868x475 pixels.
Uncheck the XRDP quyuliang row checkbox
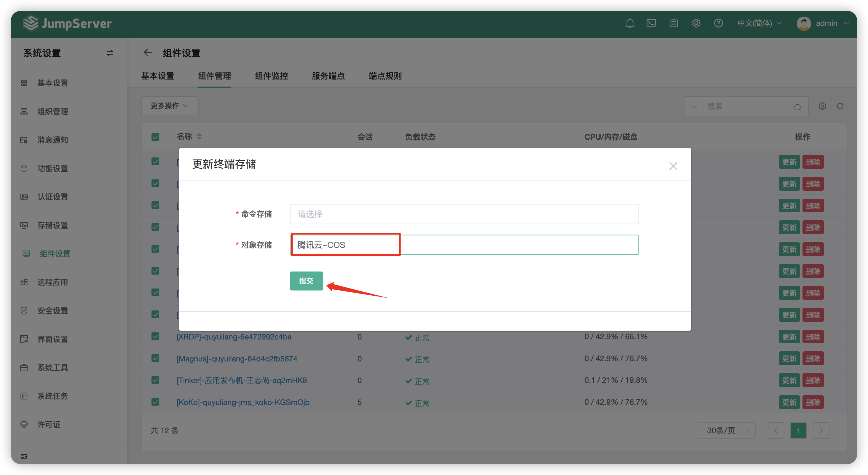click(155, 336)
